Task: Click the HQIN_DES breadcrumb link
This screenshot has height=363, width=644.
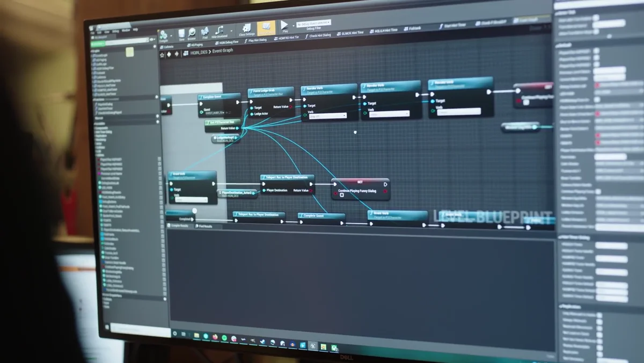Action: tap(199, 52)
